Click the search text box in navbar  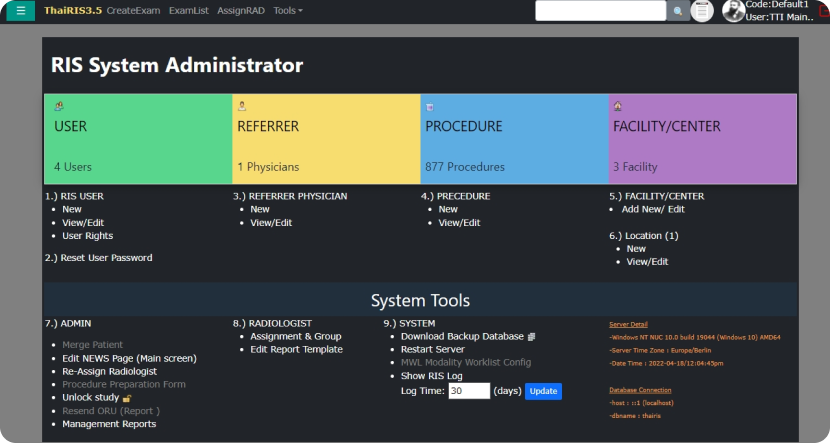600,11
